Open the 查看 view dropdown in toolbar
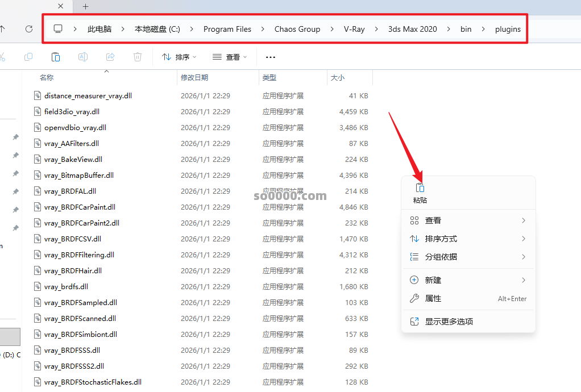This screenshot has width=581, height=392. [230, 57]
